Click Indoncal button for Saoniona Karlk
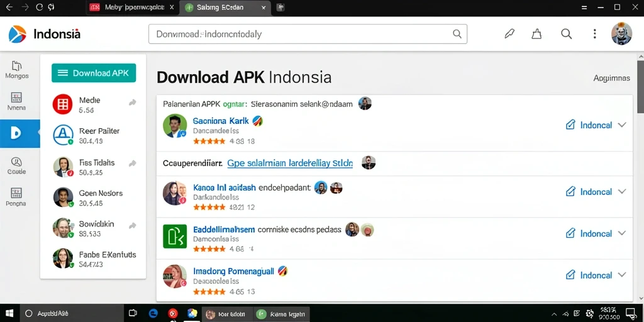 click(589, 125)
